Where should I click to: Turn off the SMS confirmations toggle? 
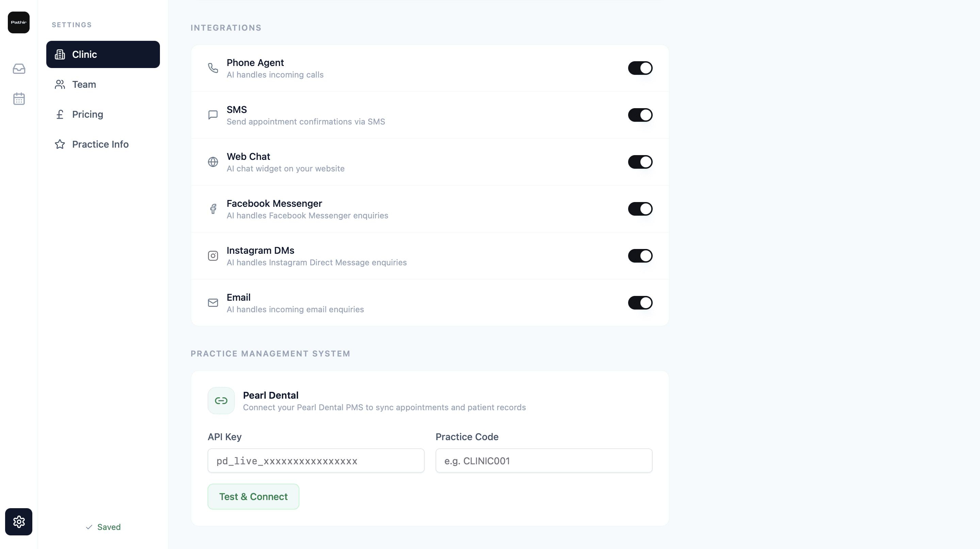tap(640, 115)
